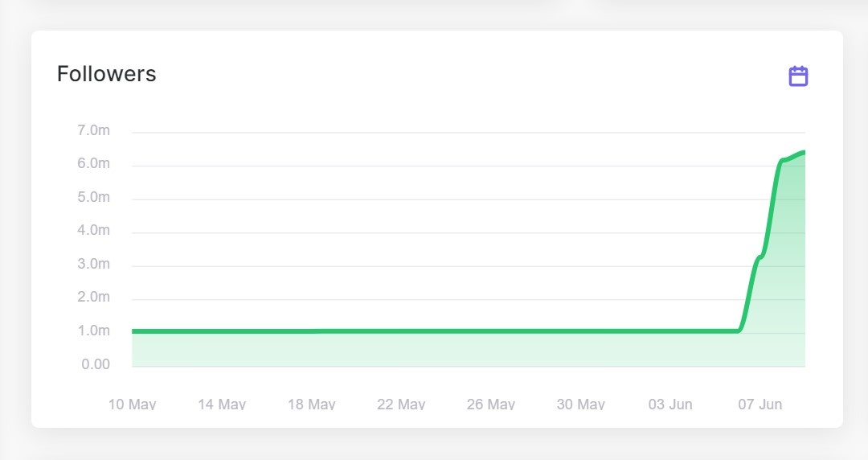Click the 7.0m y-axis label
The image size is (868, 460).
click(x=93, y=130)
